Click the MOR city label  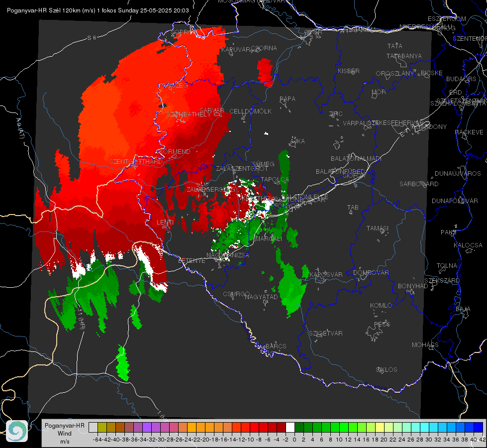(379, 92)
